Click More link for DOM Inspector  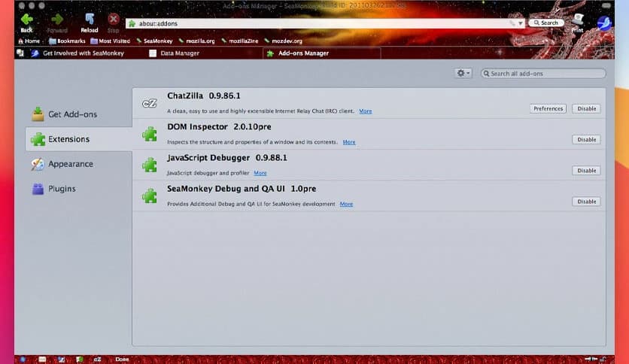348,142
